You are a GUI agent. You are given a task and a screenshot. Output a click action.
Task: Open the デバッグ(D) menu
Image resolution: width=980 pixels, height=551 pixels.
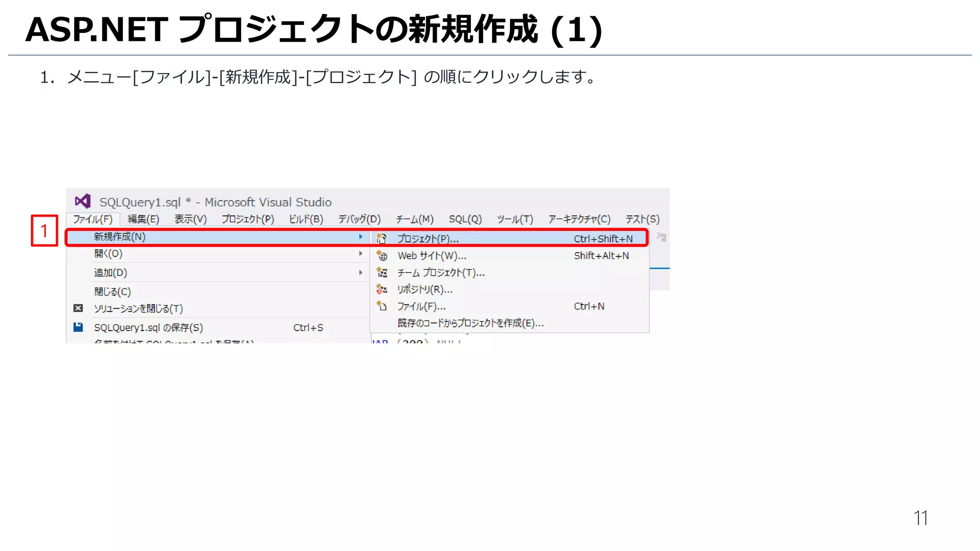coord(359,219)
